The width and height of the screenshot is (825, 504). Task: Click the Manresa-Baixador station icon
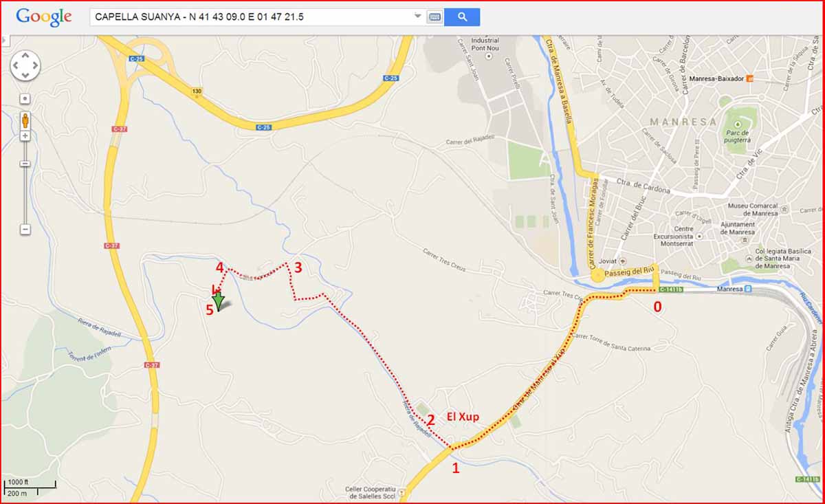click(x=750, y=78)
